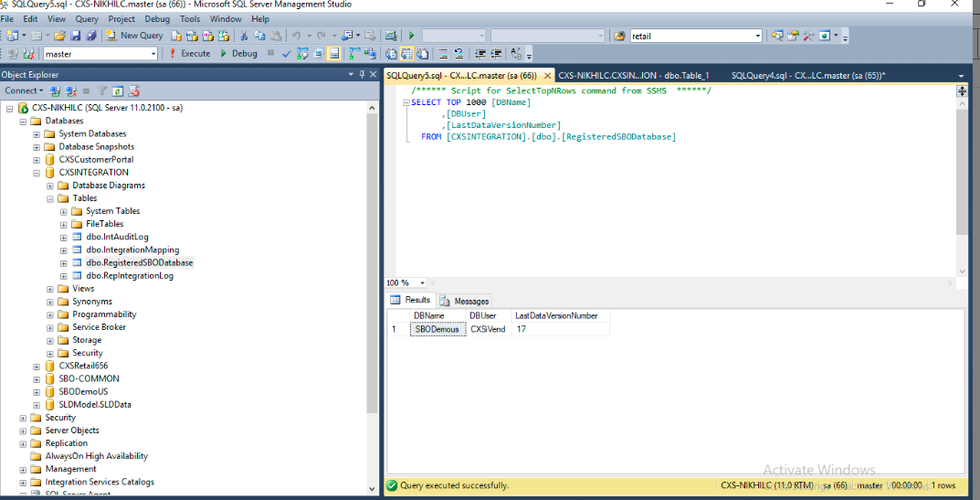Viewport: 980px width, 500px height.
Task: Toggle Include Client Statistics icon
Action: 369,54
